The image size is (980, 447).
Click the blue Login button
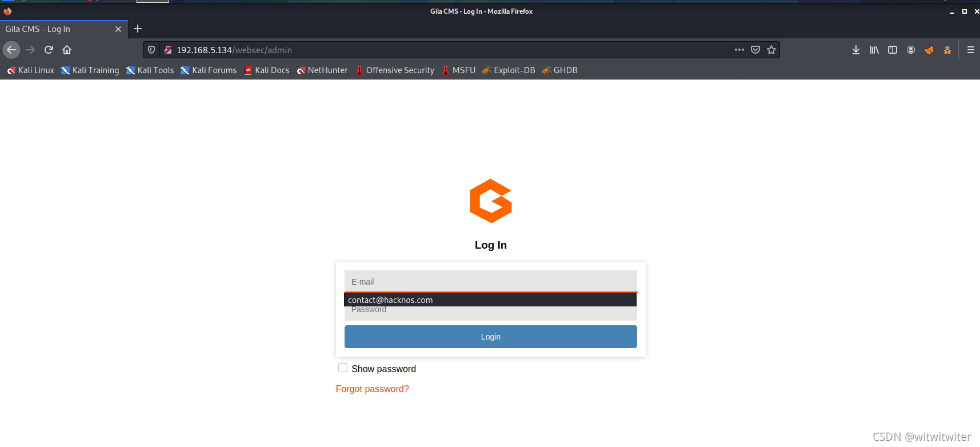[491, 337]
